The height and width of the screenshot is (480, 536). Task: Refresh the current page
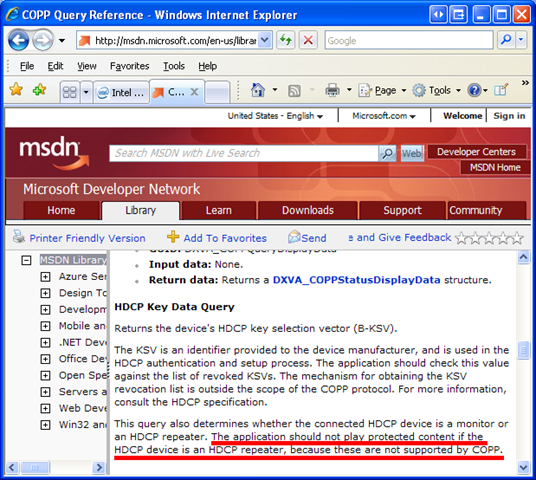pyautogui.click(x=285, y=40)
